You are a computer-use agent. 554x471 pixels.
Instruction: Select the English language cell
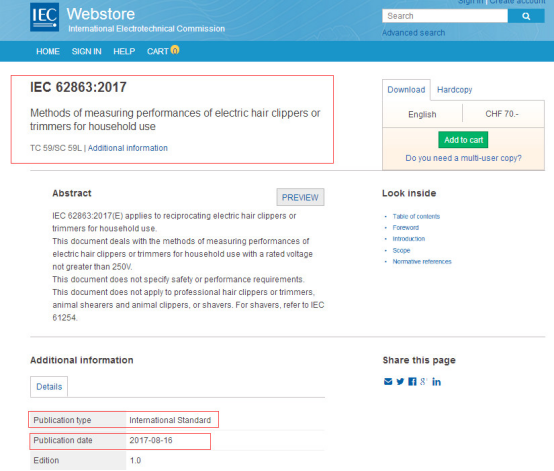point(422,114)
